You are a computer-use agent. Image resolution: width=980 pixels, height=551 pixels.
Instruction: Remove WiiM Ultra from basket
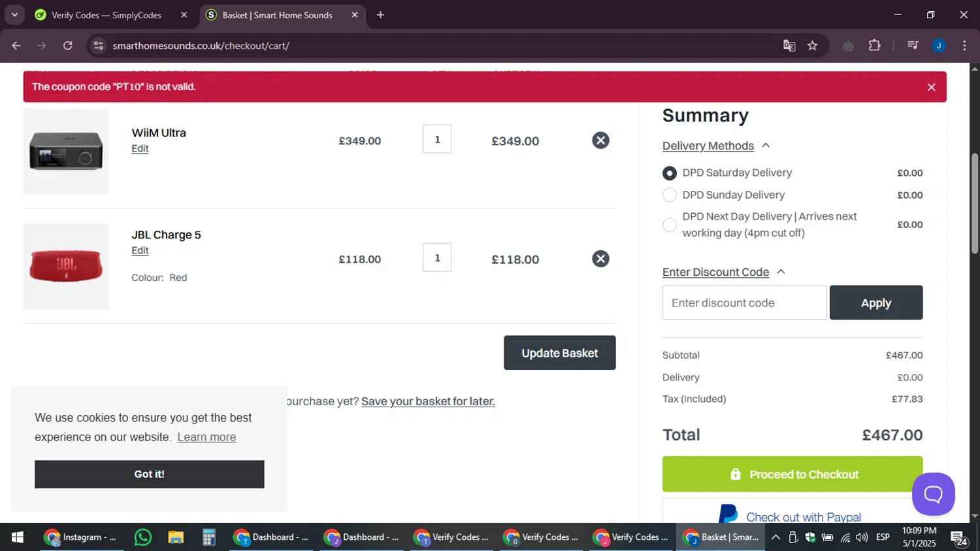(600, 141)
